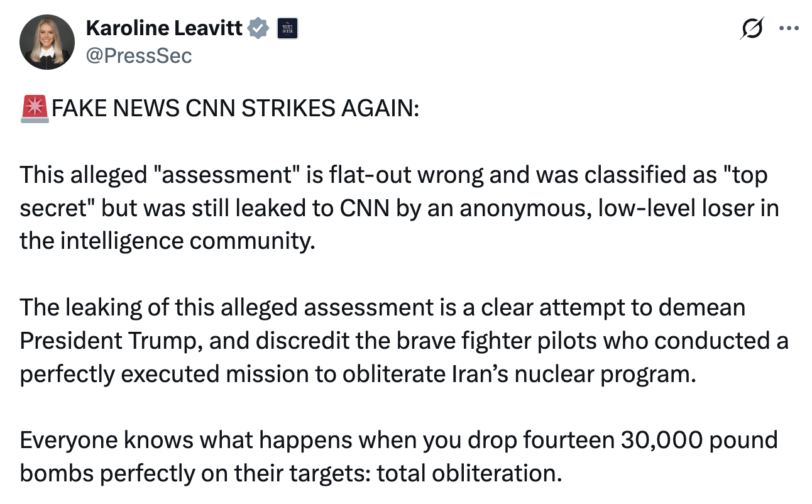Open the three-dot More options menu

[788, 28]
